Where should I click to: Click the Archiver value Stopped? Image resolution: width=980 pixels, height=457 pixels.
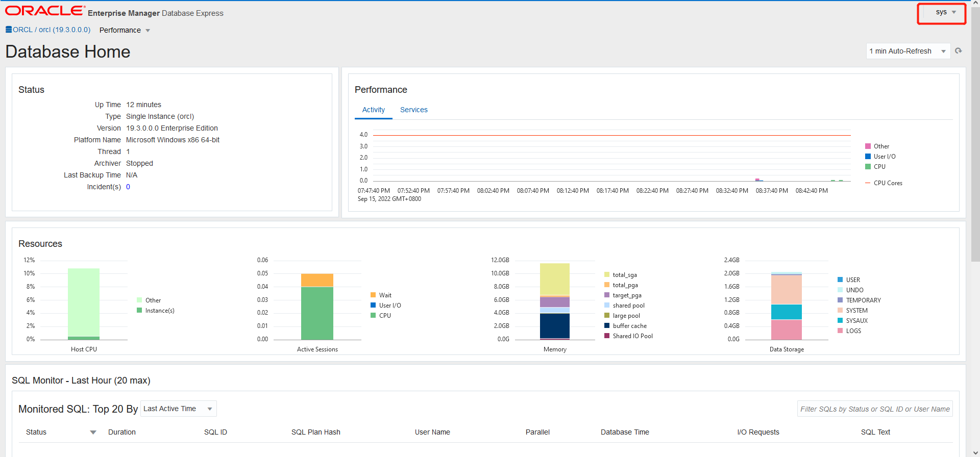[x=139, y=163]
